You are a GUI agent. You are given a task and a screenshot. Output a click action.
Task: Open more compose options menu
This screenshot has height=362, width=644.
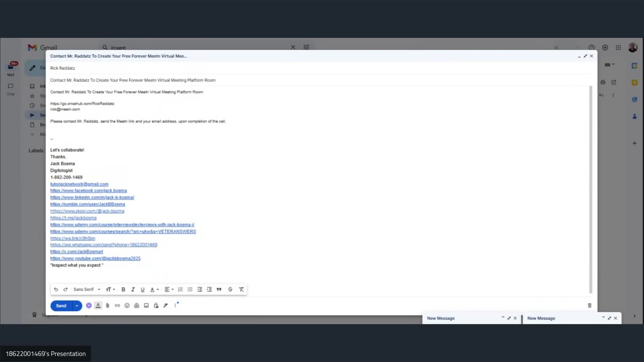point(175,306)
